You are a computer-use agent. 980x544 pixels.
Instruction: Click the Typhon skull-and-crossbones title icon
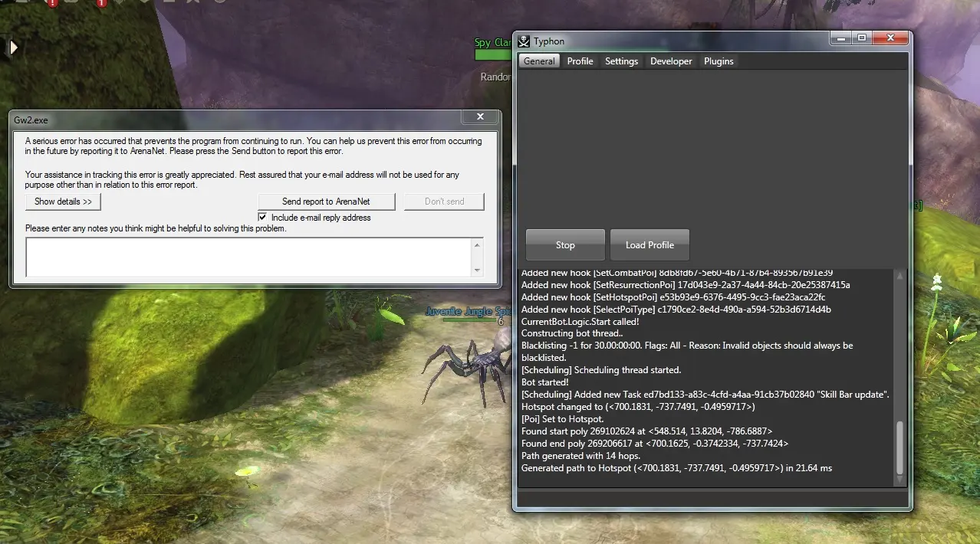pyautogui.click(x=524, y=41)
